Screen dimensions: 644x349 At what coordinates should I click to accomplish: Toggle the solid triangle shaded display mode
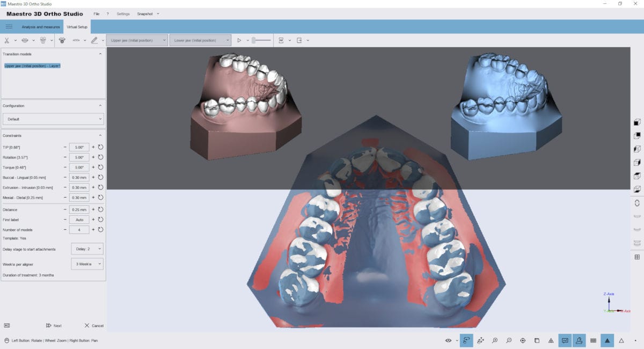point(607,340)
